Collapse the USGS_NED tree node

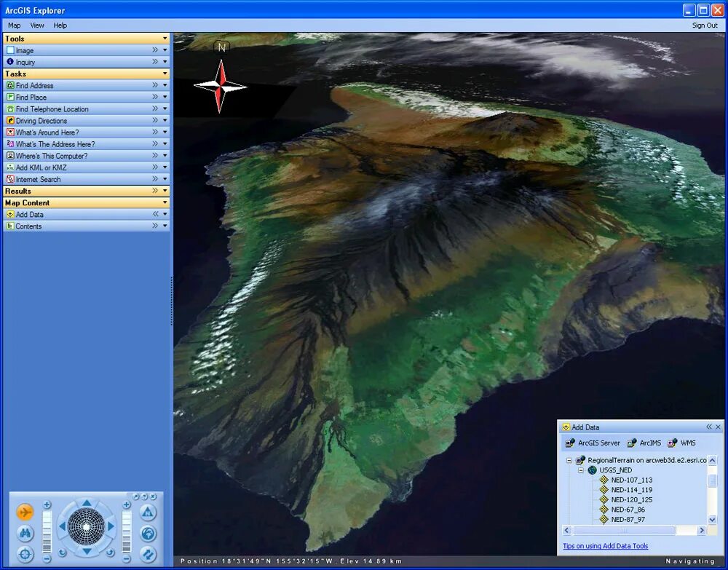click(580, 470)
